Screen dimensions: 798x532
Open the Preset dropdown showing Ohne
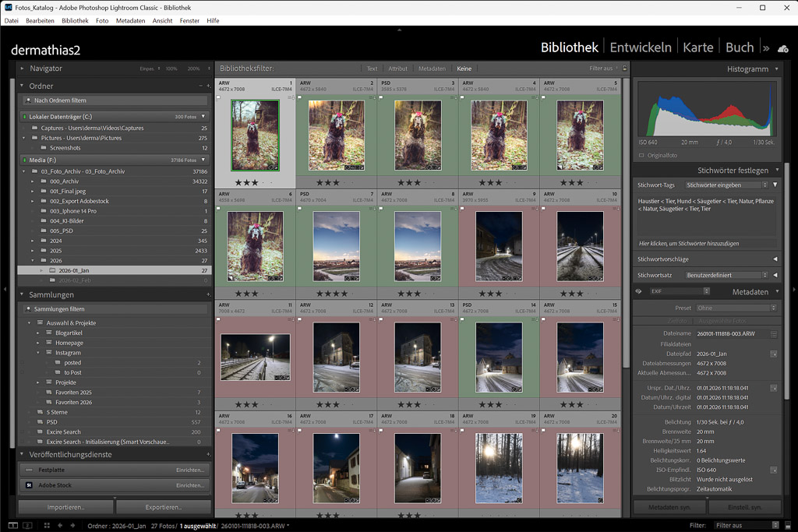(733, 308)
